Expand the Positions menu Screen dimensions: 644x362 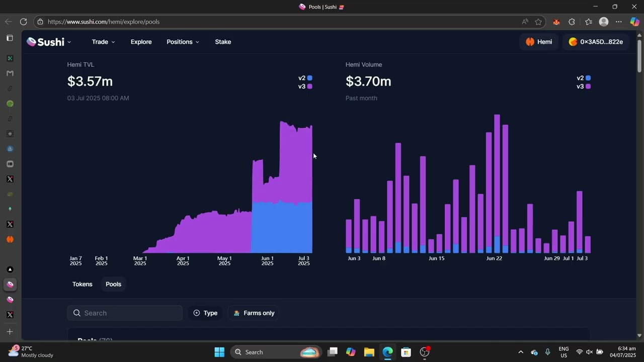click(x=183, y=42)
